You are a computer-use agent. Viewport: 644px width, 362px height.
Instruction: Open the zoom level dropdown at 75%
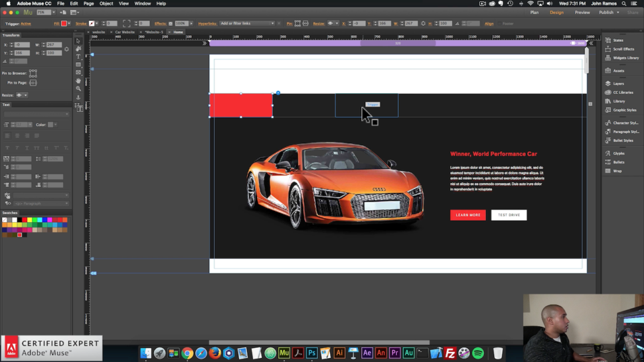53,13
